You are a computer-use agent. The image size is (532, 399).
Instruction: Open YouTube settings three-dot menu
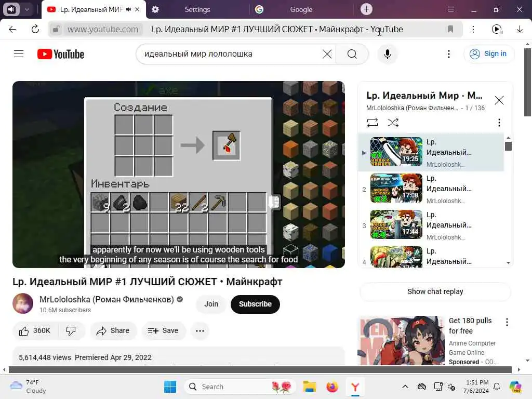click(x=448, y=54)
